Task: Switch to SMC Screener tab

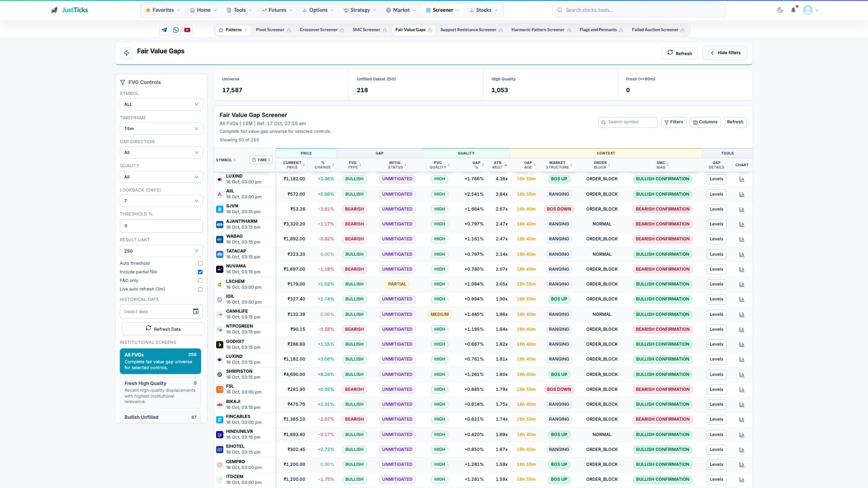Action: 369,30
